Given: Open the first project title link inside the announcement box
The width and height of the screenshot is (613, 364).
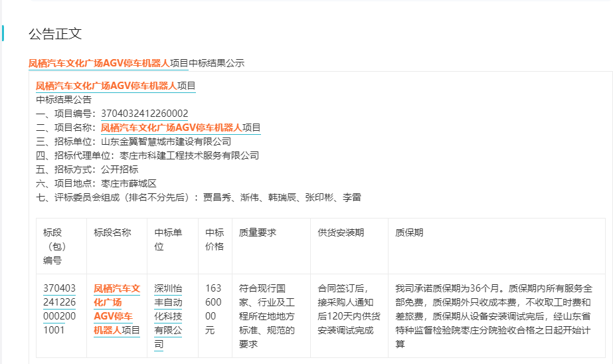Looking at the screenshot, I should [x=116, y=86].
